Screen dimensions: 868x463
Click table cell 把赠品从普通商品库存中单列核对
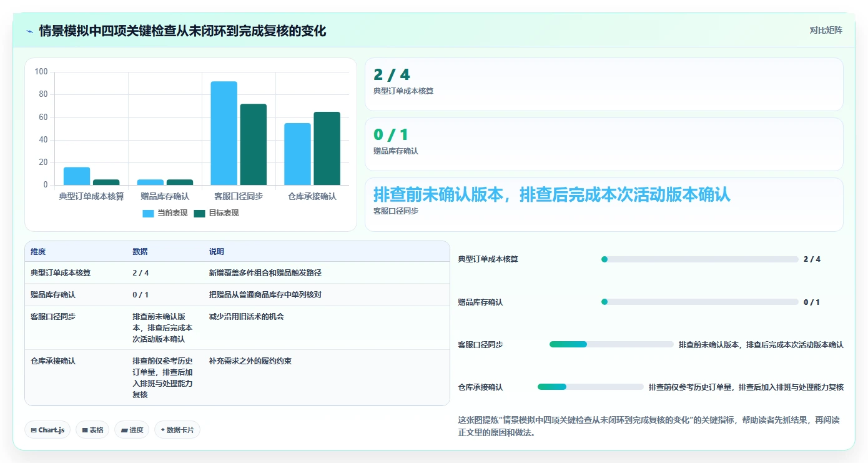point(265,294)
